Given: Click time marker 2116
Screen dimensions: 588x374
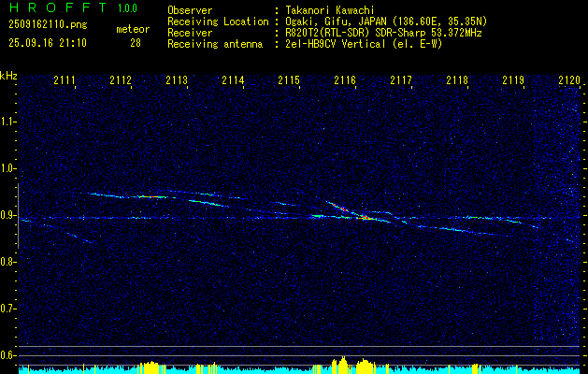Looking at the screenshot, I should (345, 80).
